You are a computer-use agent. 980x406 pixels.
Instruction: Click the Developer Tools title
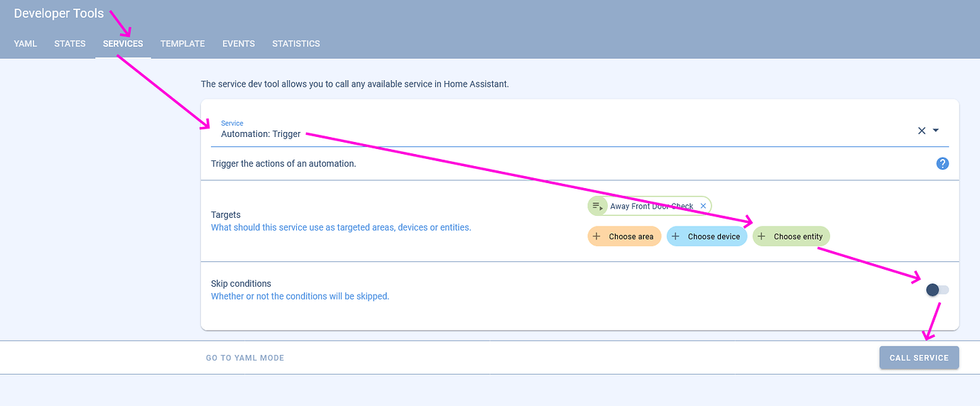pos(59,13)
